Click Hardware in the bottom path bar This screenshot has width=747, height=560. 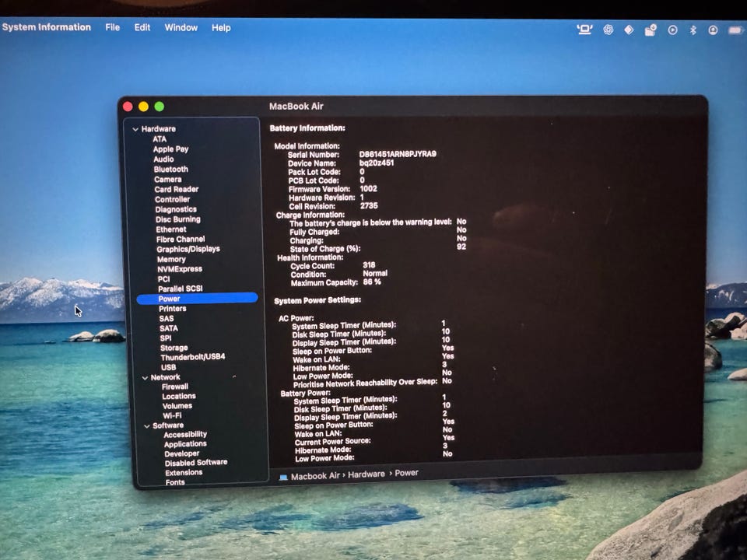coord(366,474)
